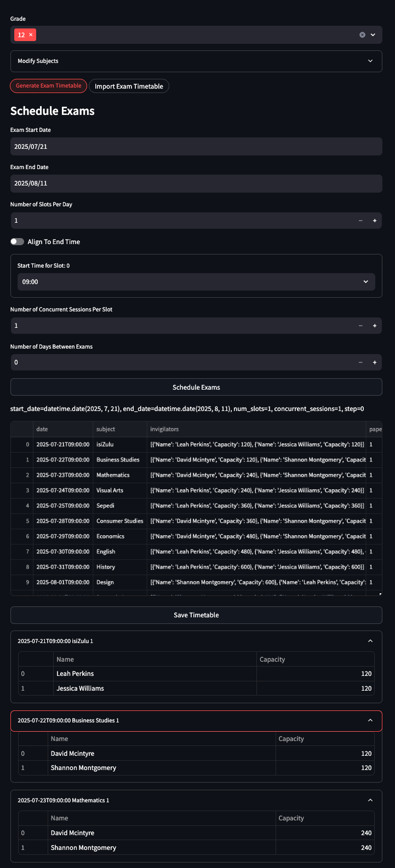Open the Exam Start Date picker

coord(196,146)
